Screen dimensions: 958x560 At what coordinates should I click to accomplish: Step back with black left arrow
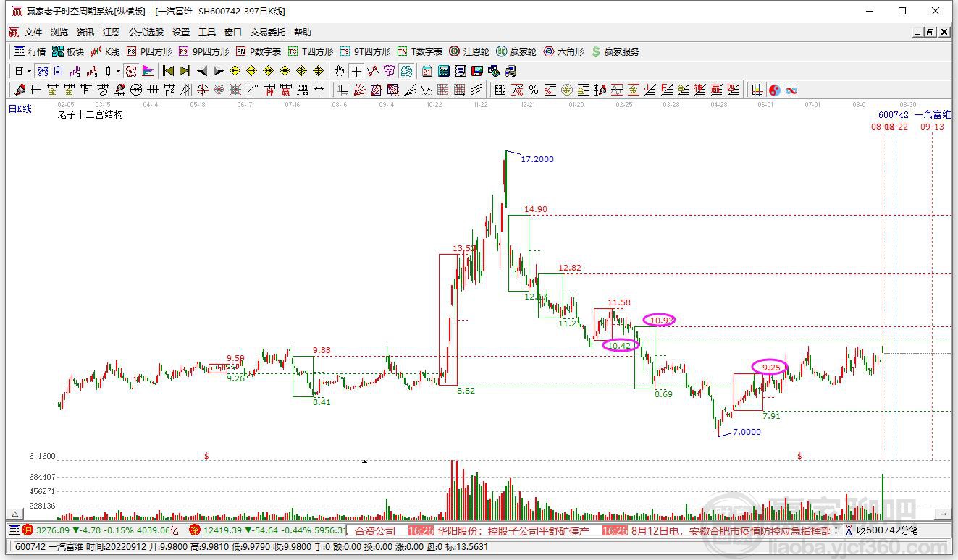[202, 71]
